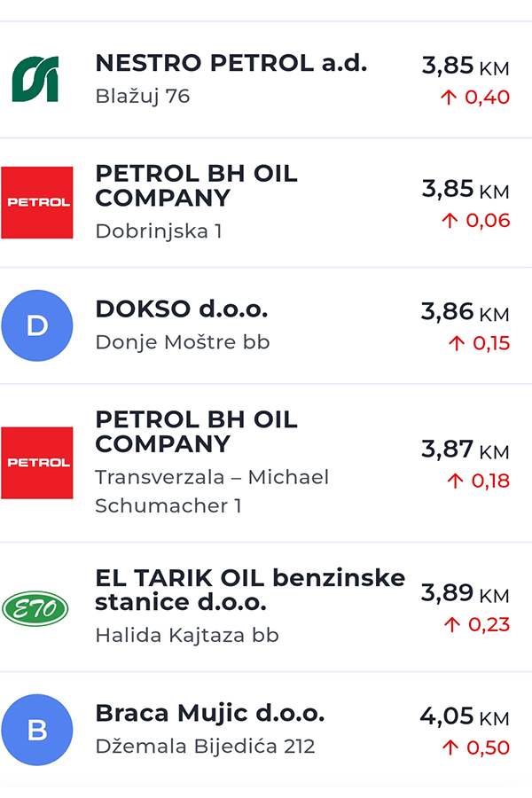Click the 3,86 KM price for DOKSO
Screen dimensions: 532x798
[x=465, y=312]
